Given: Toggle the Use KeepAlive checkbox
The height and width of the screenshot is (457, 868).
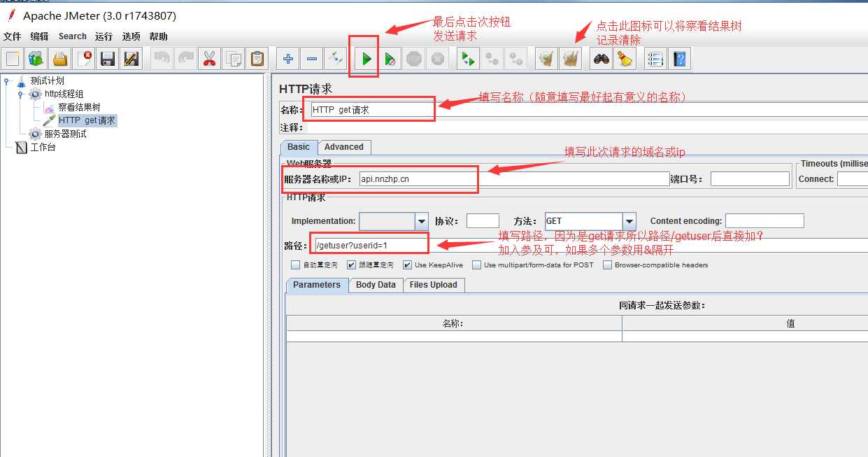Looking at the screenshot, I should pos(407,265).
